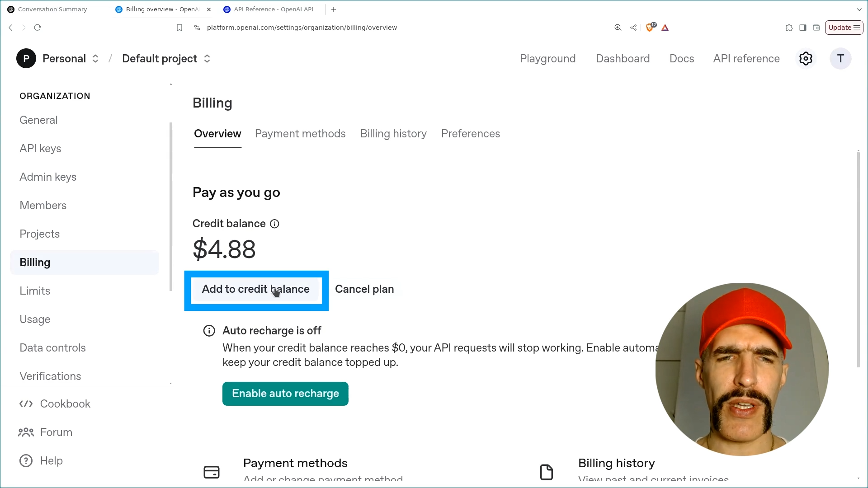Open API reference from the top navigation

coord(746,59)
